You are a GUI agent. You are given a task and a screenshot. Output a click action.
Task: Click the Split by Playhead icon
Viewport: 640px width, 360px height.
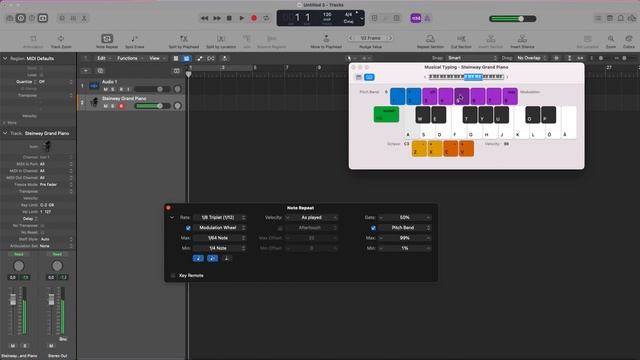click(x=184, y=39)
